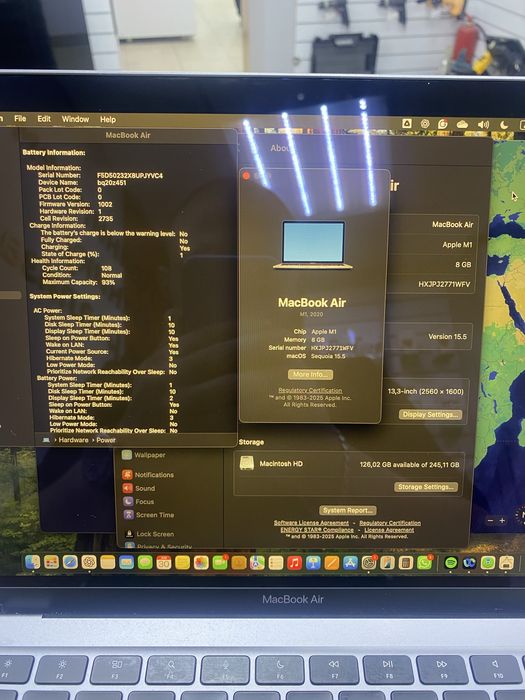The image size is (525, 700).
Task: Open Messages from the Dock
Action: (x=145, y=562)
